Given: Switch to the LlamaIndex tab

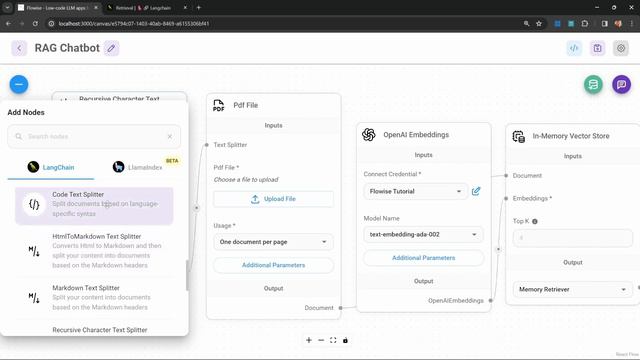Looking at the screenshot, I should click(x=137, y=167).
